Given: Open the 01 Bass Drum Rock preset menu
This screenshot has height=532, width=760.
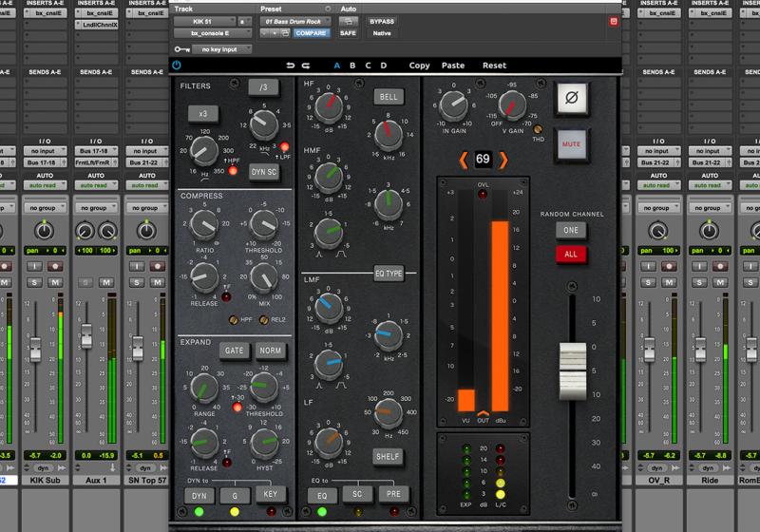Looking at the screenshot, I should (x=295, y=21).
